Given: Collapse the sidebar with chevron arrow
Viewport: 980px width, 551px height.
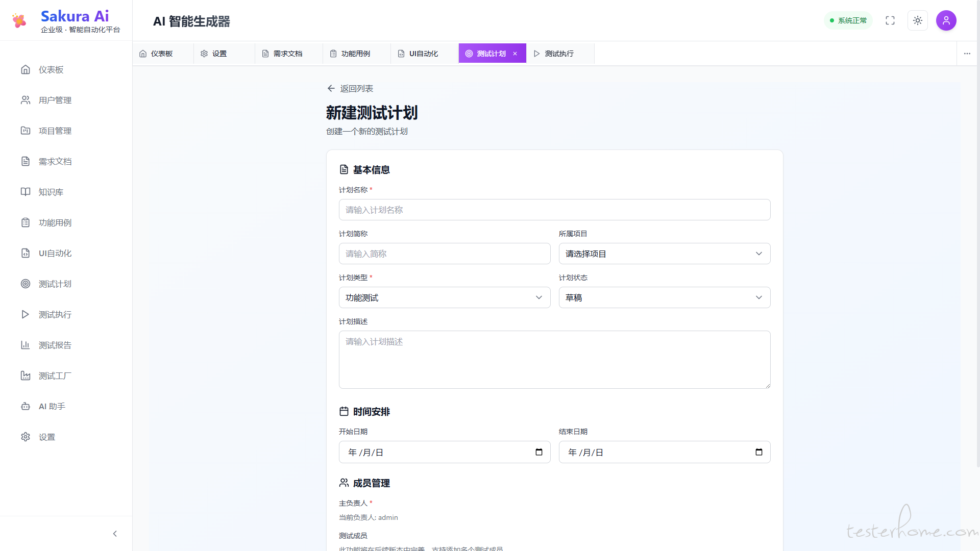Looking at the screenshot, I should 115,534.
